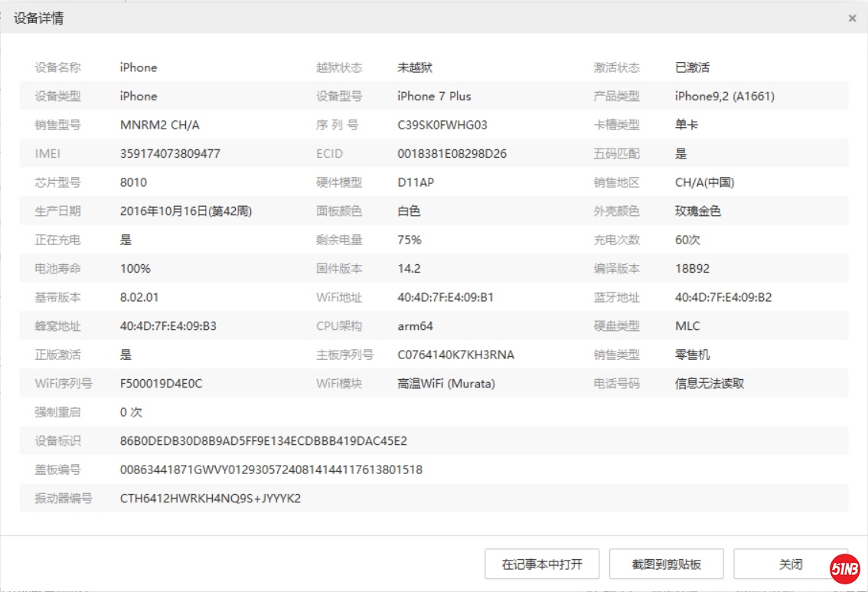Click the 振动器编号 field label

point(63,499)
